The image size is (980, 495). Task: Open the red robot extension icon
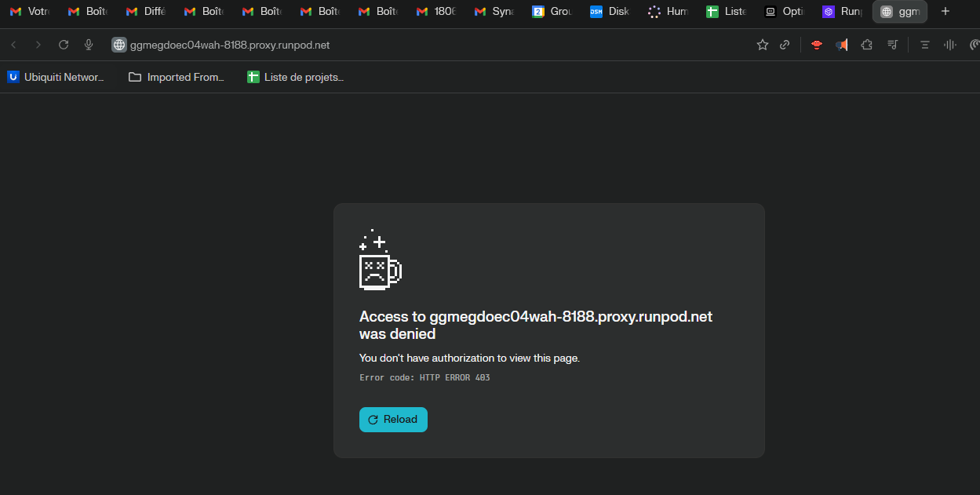[817, 45]
